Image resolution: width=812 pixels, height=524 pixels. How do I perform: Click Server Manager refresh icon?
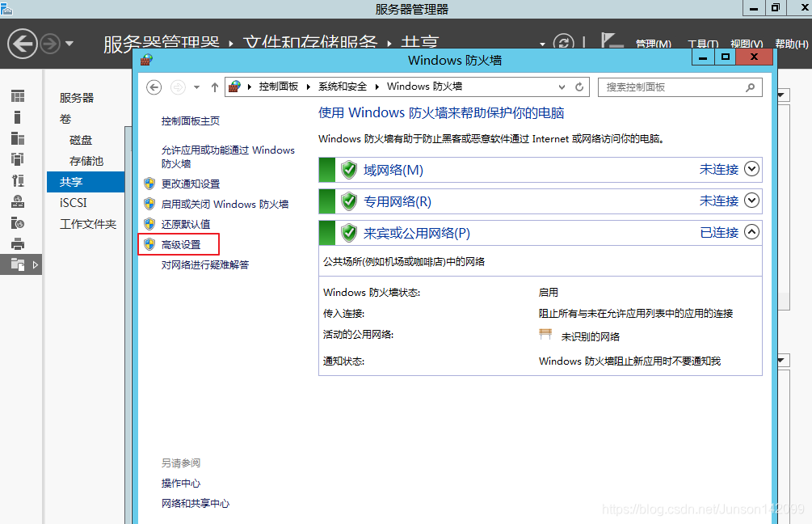click(563, 43)
